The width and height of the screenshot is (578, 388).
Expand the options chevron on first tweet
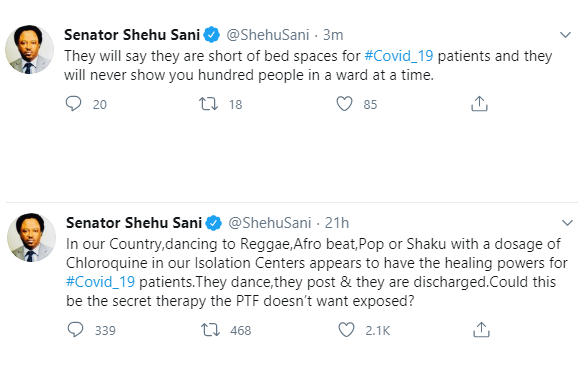[565, 35]
